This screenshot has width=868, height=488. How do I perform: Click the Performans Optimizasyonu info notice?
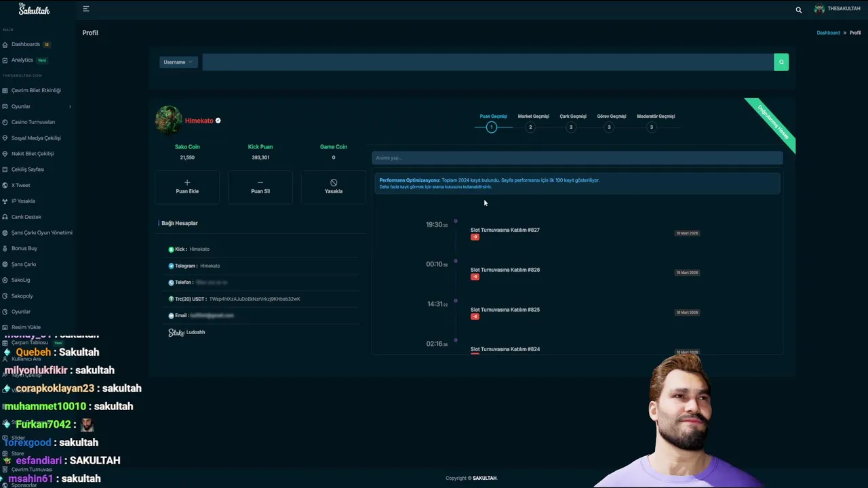pyautogui.click(x=577, y=184)
